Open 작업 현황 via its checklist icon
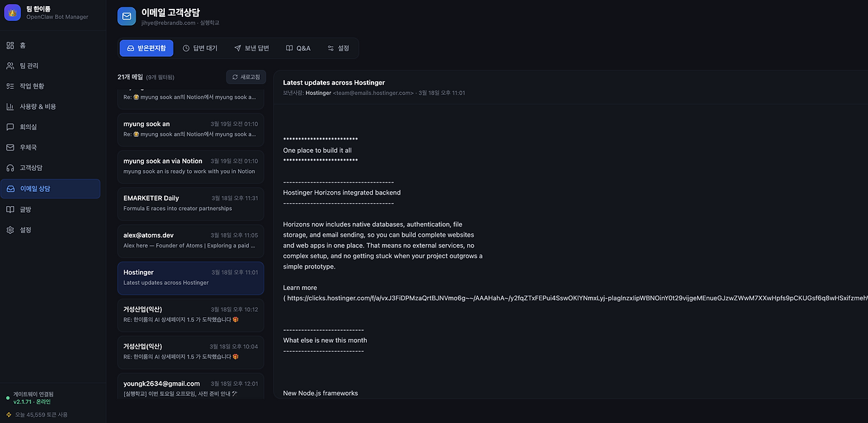This screenshot has width=868, height=423. pos(10,86)
